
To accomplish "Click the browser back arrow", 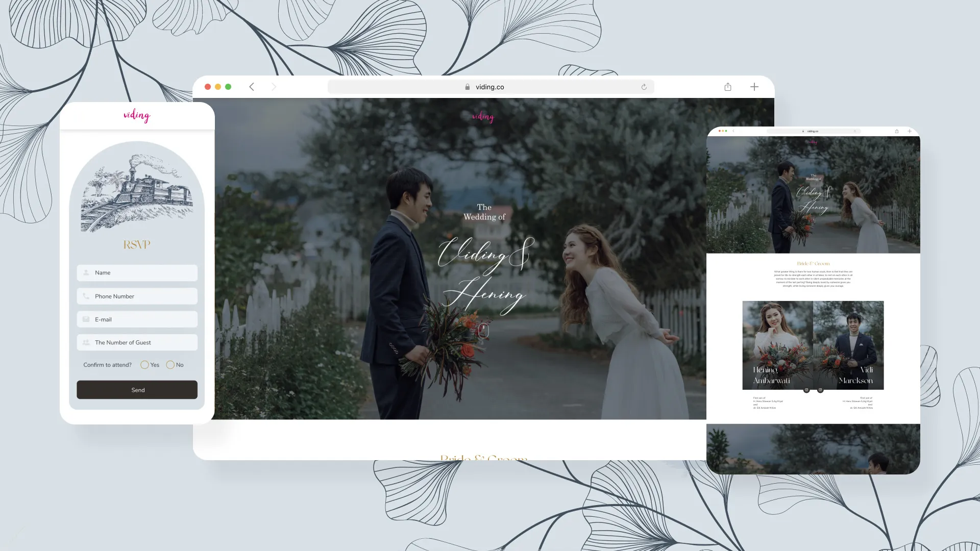I will tap(252, 87).
